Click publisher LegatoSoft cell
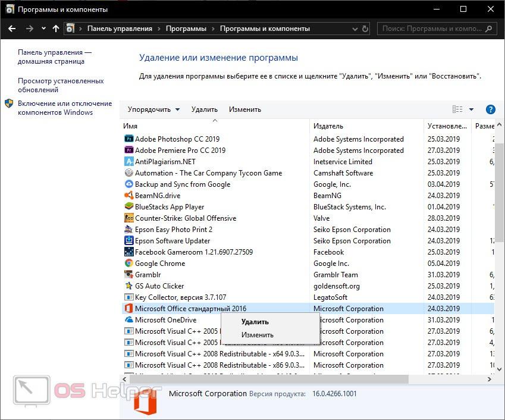The height and width of the screenshot is (420, 505). click(x=330, y=297)
